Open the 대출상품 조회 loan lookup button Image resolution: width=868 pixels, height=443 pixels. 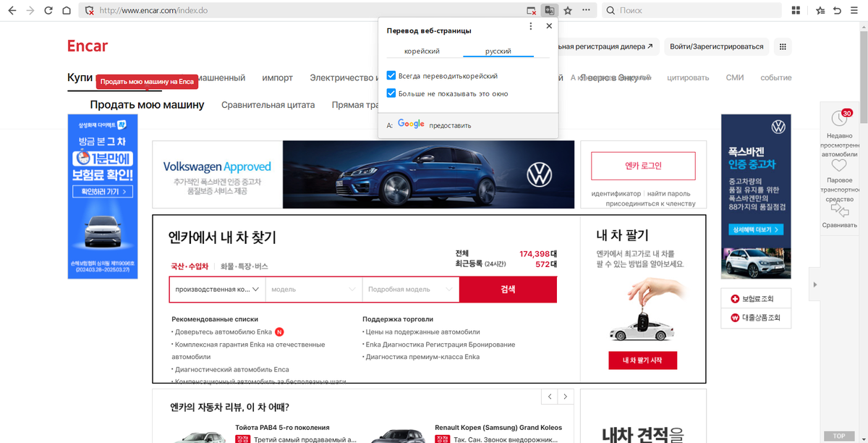pyautogui.click(x=757, y=317)
